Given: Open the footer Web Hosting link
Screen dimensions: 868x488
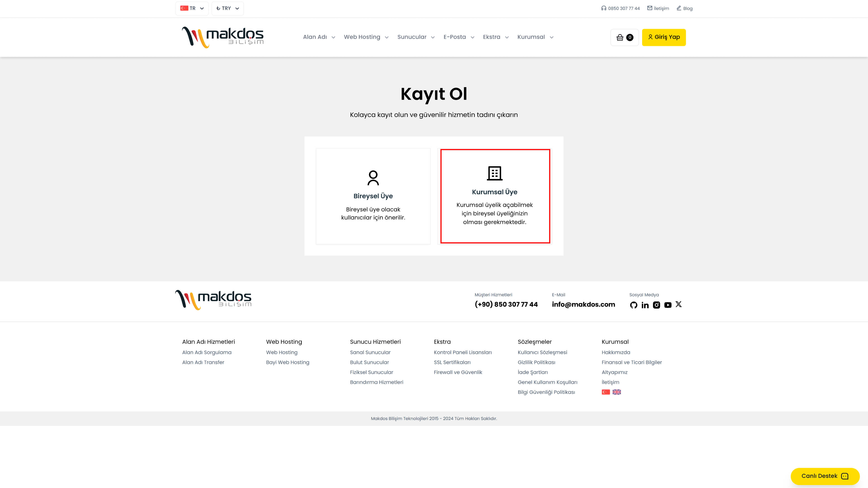Looking at the screenshot, I should [282, 353].
